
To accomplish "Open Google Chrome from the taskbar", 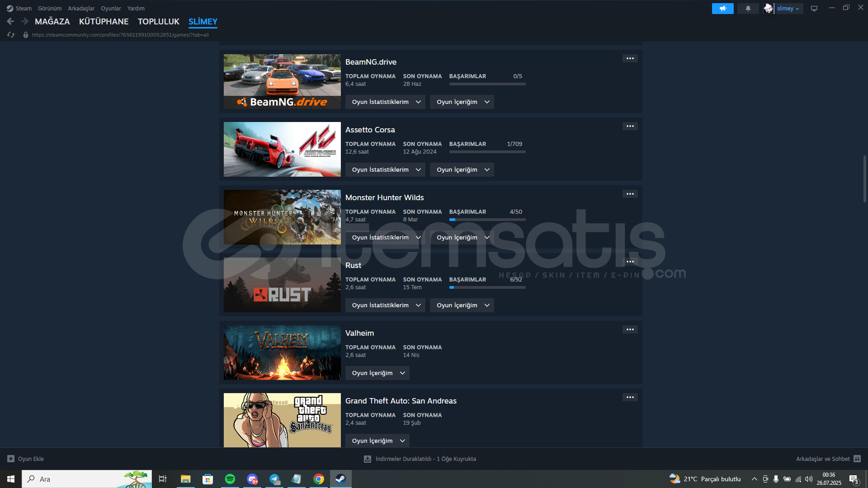I will coord(319,479).
